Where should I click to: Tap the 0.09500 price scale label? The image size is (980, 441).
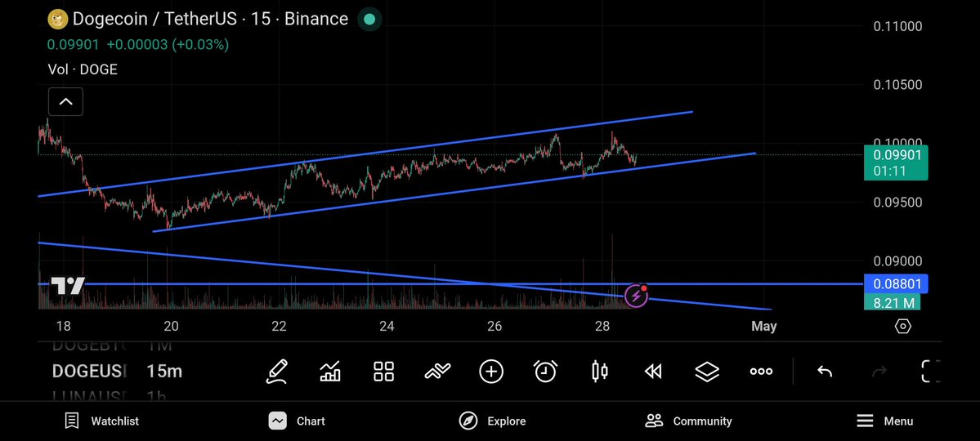[897, 203]
